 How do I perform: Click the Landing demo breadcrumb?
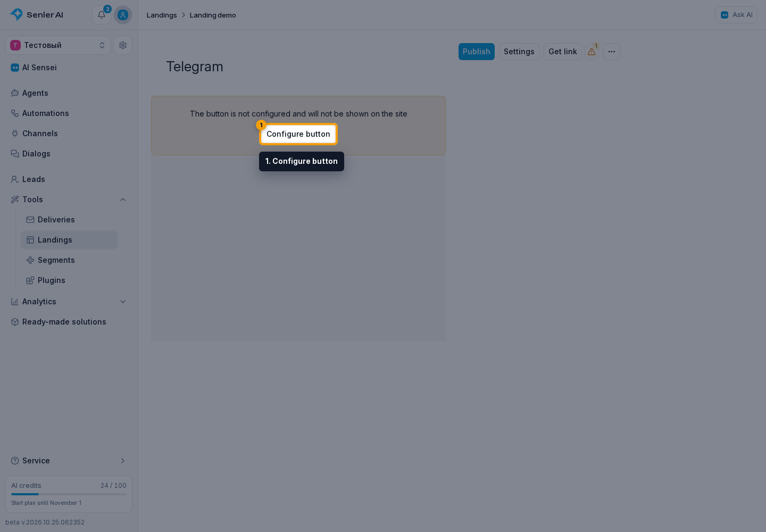pos(213,15)
